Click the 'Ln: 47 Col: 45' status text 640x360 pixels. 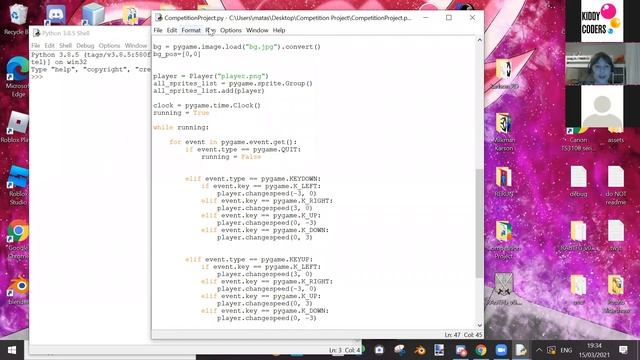463,335
